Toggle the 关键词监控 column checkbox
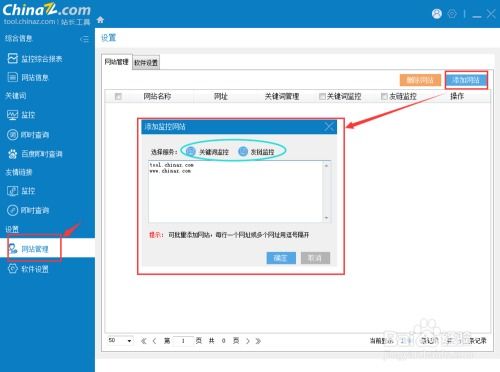The image size is (500, 372). [x=322, y=96]
